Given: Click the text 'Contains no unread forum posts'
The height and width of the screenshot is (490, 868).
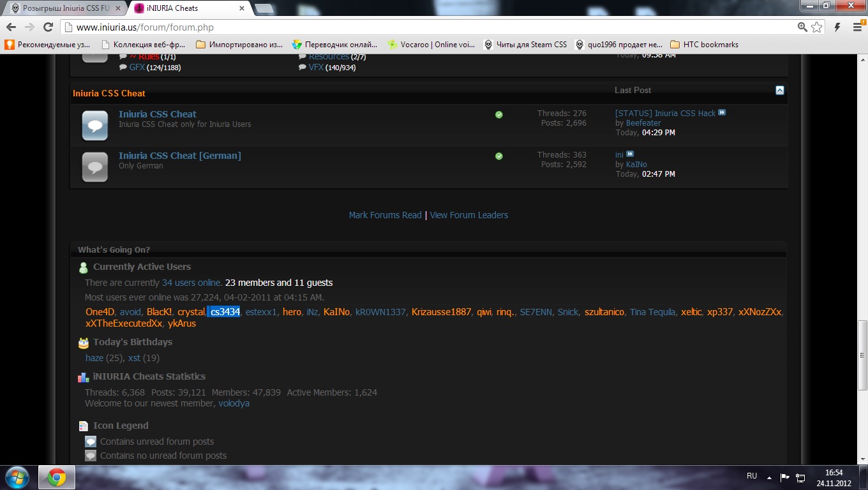Looking at the screenshot, I should tap(163, 456).
